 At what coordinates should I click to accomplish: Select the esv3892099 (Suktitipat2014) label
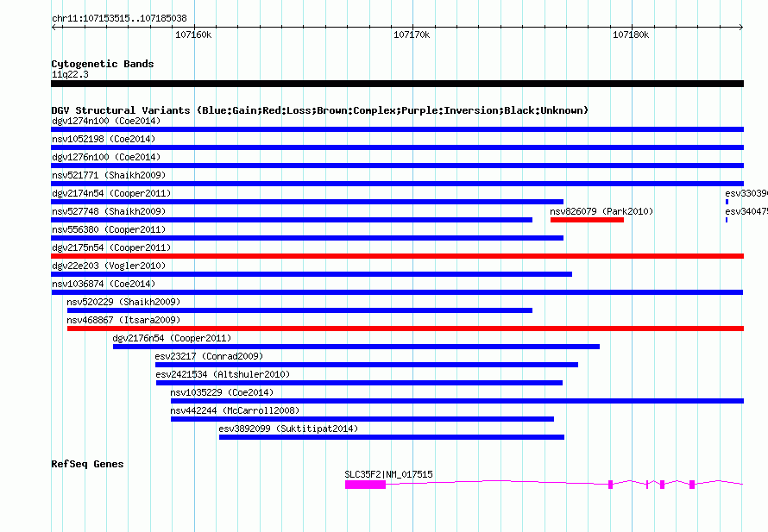[x=288, y=429]
